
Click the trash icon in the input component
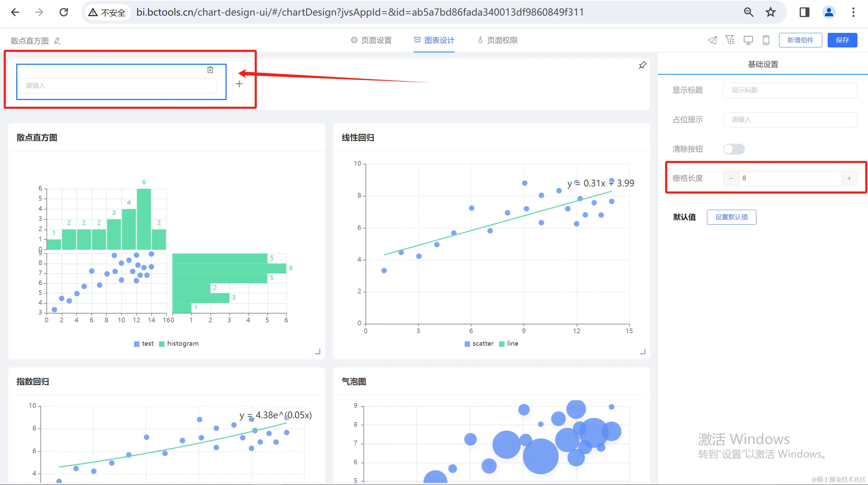click(210, 70)
